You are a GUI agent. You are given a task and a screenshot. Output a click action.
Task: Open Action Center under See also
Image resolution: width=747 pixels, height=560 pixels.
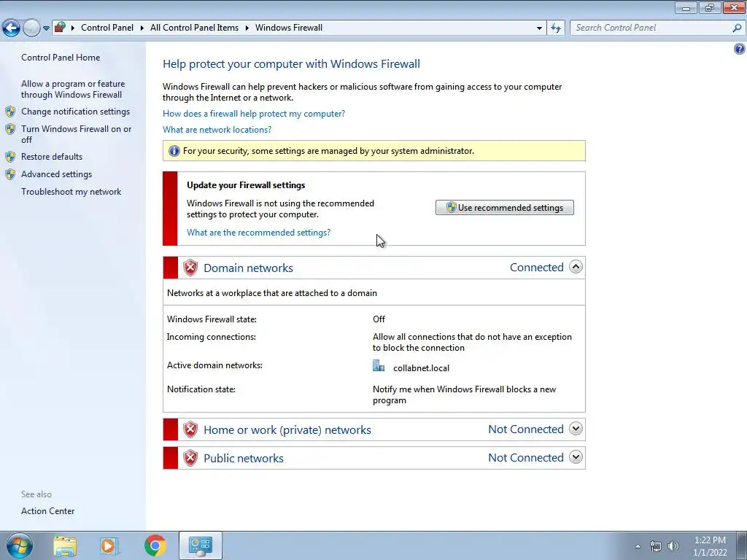[47, 511]
